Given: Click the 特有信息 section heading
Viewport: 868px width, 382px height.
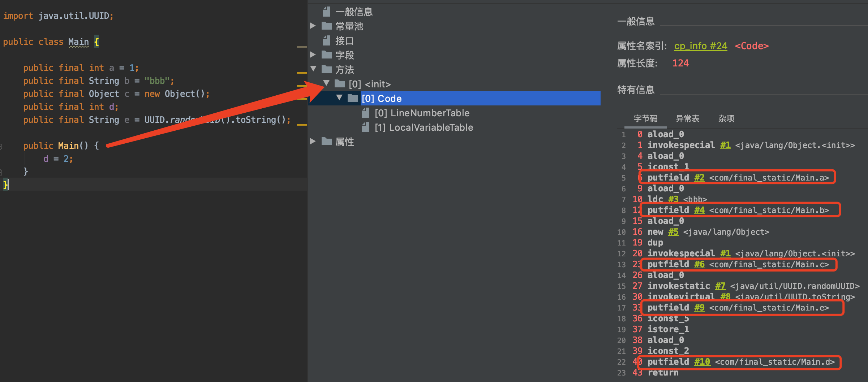Looking at the screenshot, I should [636, 90].
